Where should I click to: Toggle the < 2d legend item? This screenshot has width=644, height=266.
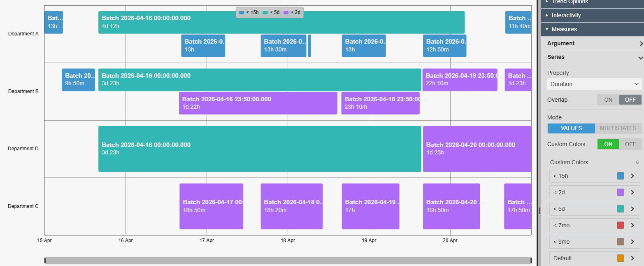pos(292,12)
